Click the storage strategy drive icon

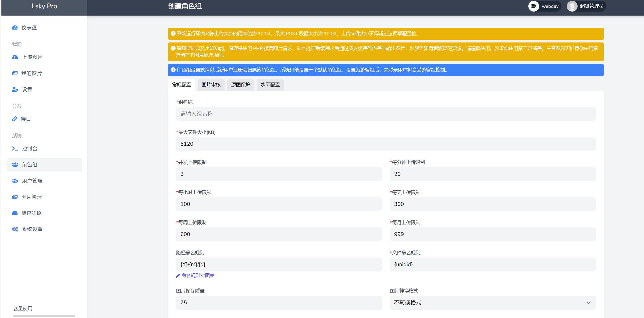[x=15, y=213]
